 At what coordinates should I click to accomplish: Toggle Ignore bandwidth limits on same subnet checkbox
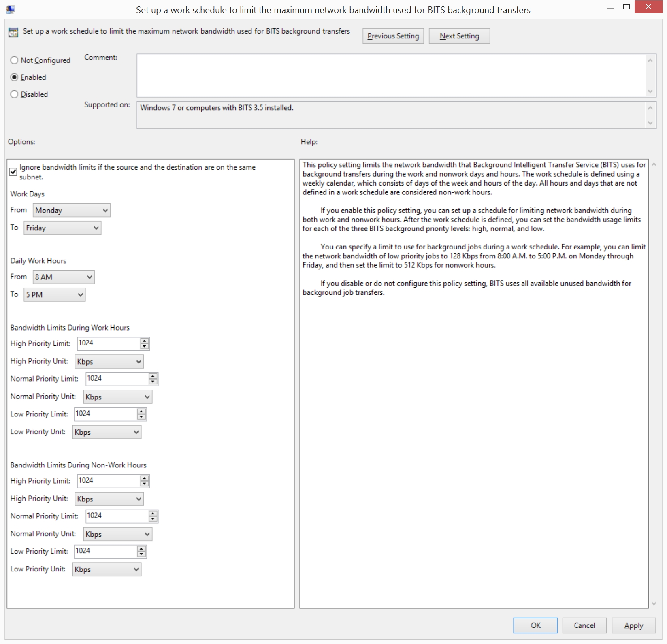coord(13,172)
